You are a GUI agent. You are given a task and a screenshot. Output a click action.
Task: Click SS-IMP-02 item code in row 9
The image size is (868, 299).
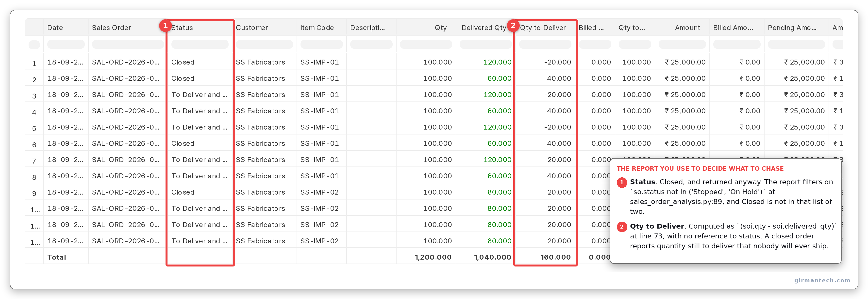319,192
